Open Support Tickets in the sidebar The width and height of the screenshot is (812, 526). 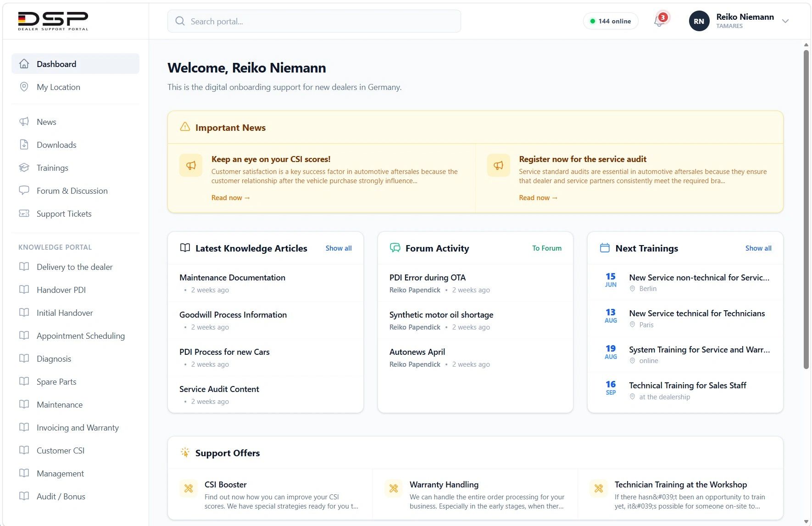(x=75, y=213)
